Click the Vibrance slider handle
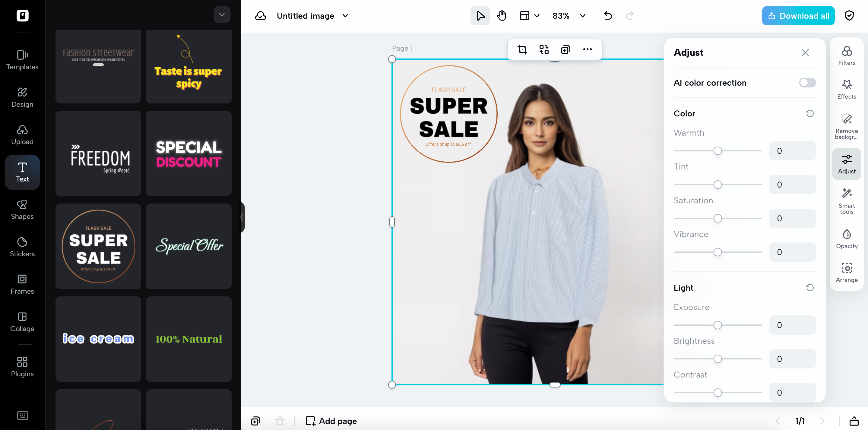The image size is (868, 430). click(x=718, y=252)
